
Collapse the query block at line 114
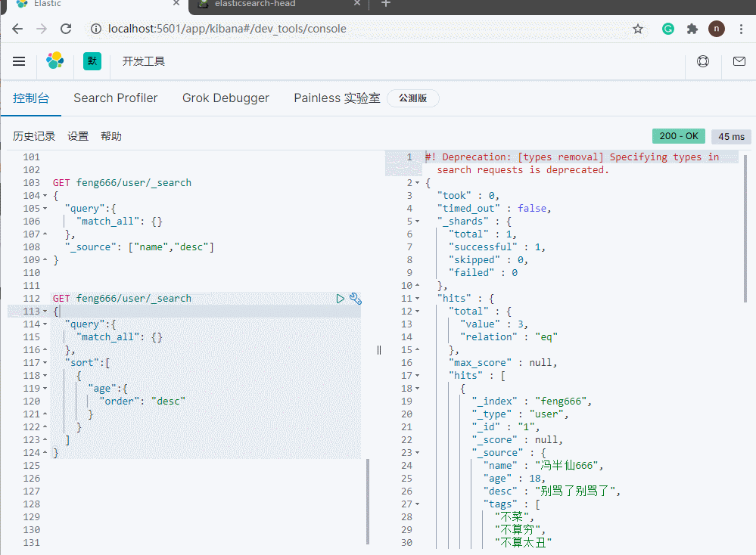[x=45, y=324]
